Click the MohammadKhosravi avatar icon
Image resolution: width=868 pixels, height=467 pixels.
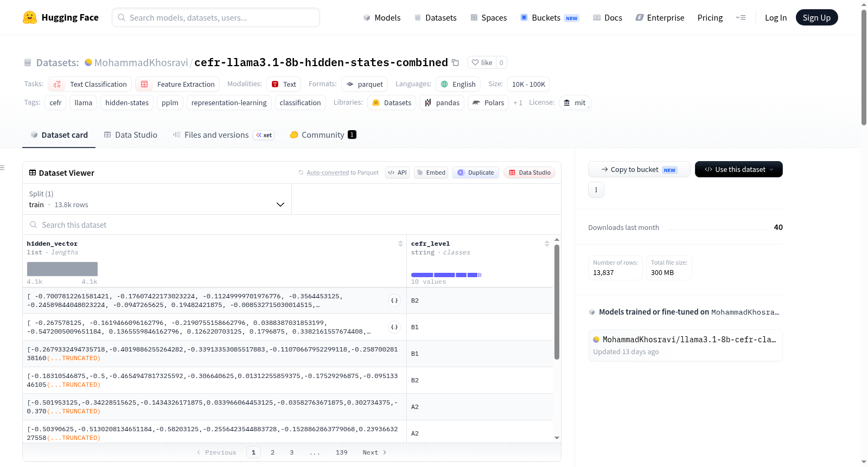pos(88,62)
